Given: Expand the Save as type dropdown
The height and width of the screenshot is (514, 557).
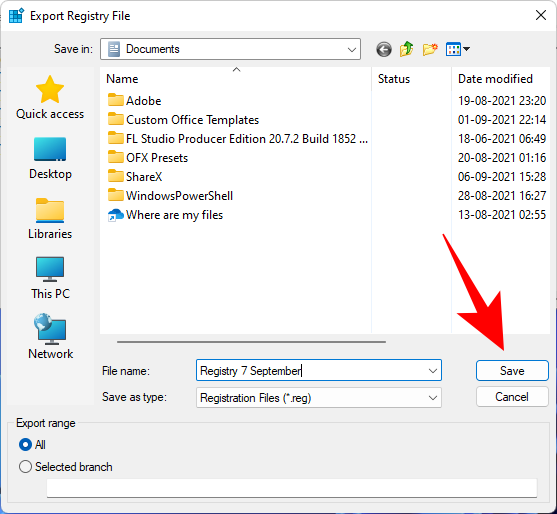Looking at the screenshot, I should [x=319, y=397].
